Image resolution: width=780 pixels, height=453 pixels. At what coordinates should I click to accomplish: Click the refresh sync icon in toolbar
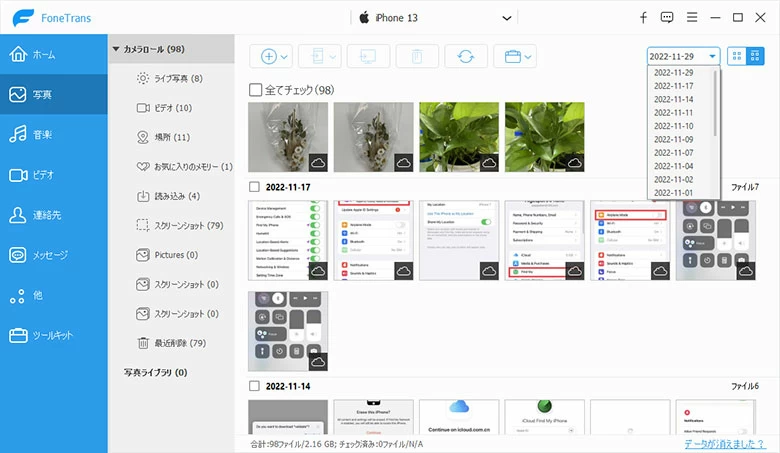(466, 56)
